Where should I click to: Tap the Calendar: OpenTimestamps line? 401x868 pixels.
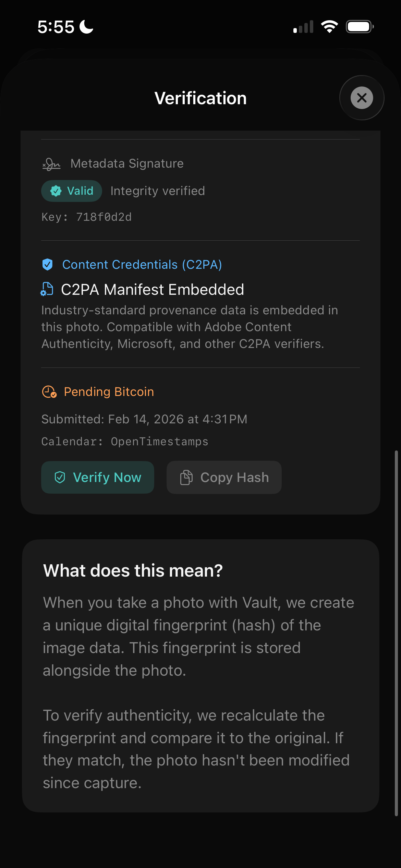point(125,442)
